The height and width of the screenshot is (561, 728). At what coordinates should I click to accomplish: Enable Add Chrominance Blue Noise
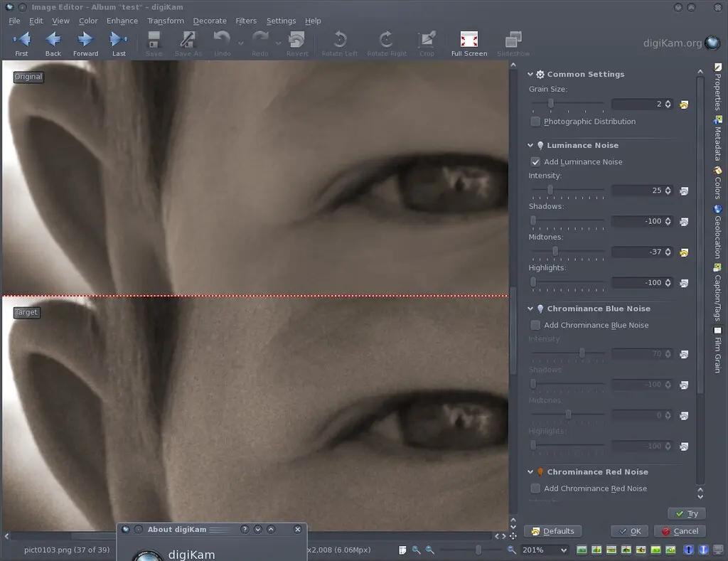point(535,326)
